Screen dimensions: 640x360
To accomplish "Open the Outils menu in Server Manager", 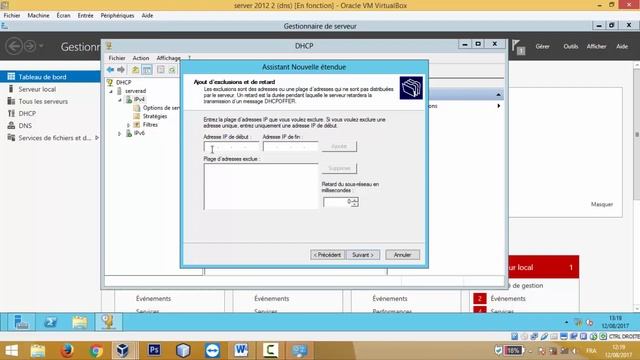I will pos(571,47).
